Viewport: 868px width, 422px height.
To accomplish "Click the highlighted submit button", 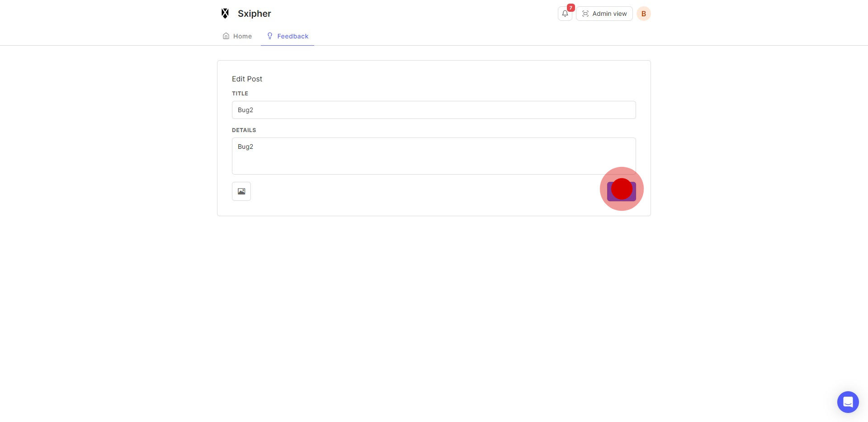I will [622, 189].
